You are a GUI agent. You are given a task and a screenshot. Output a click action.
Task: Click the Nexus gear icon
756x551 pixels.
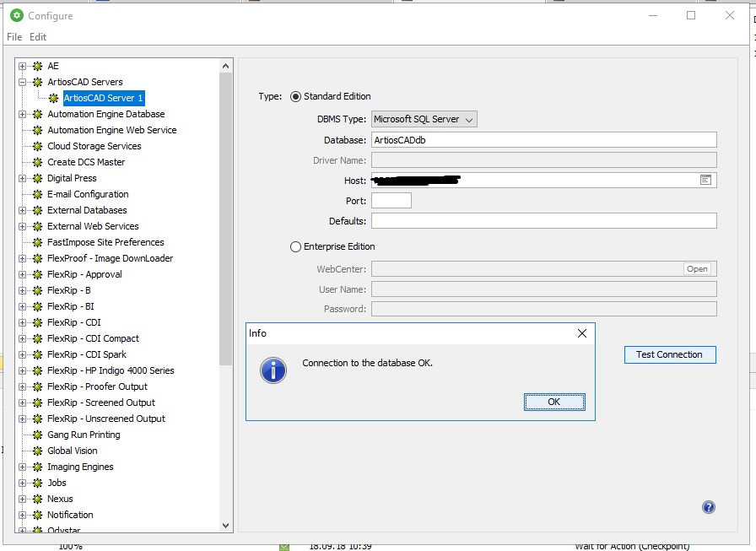click(x=38, y=499)
